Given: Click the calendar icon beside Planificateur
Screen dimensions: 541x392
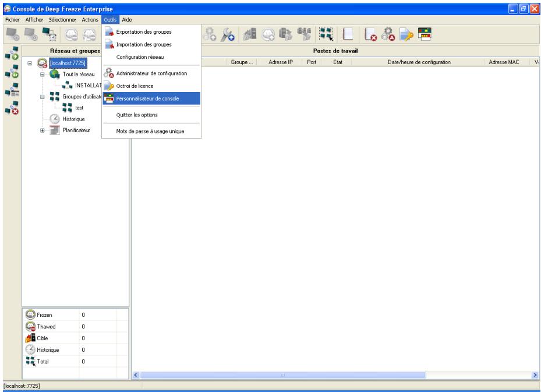Looking at the screenshot, I should point(55,130).
